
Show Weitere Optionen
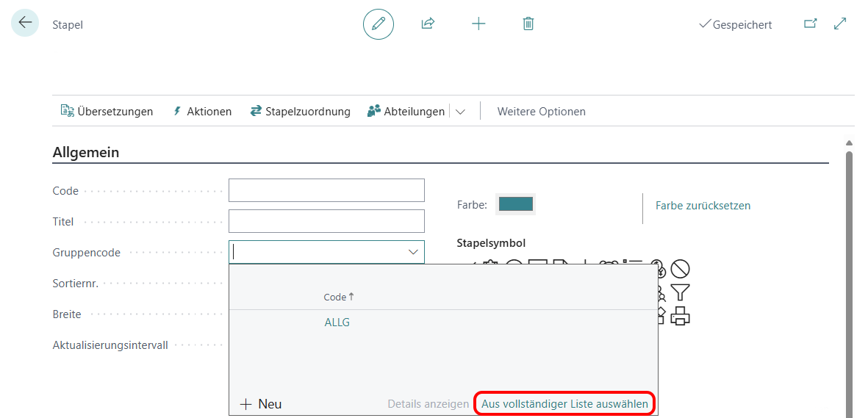[x=542, y=111]
